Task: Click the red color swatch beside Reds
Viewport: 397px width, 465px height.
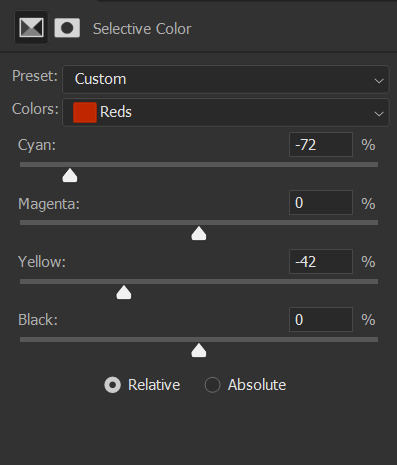Action: pyautogui.click(x=85, y=113)
